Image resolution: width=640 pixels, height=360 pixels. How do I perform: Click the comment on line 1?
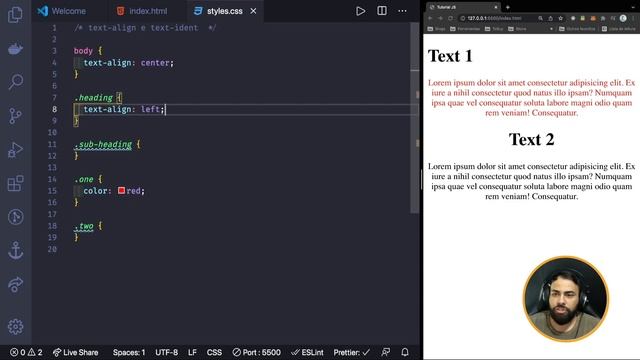click(x=145, y=28)
